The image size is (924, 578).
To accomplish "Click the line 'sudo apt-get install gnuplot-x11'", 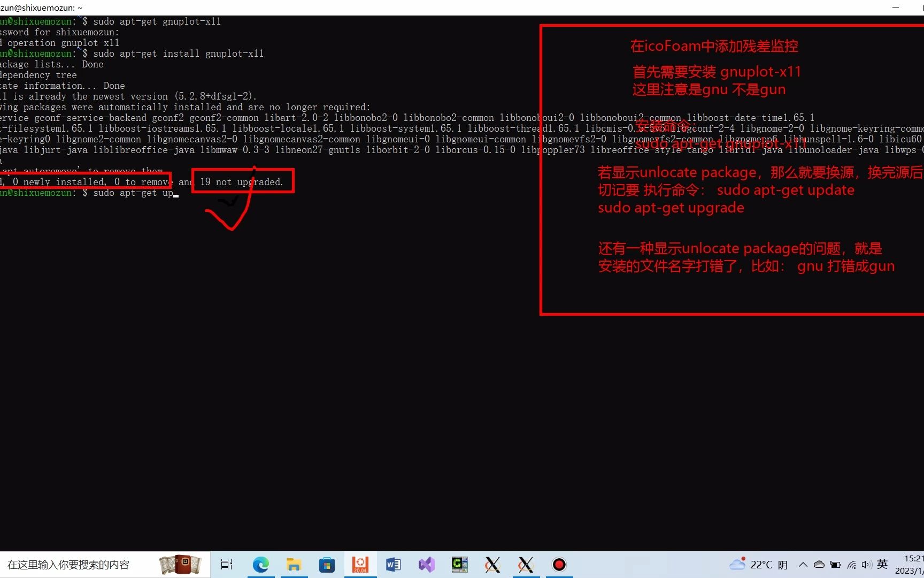I will [178, 54].
